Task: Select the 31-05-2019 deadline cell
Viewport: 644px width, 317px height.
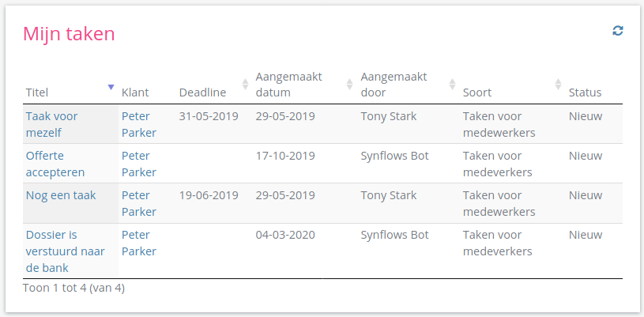Action: pos(209,116)
